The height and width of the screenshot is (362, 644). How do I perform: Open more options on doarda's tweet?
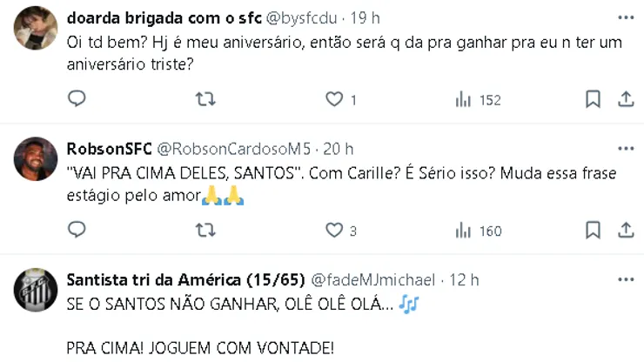[626, 17]
